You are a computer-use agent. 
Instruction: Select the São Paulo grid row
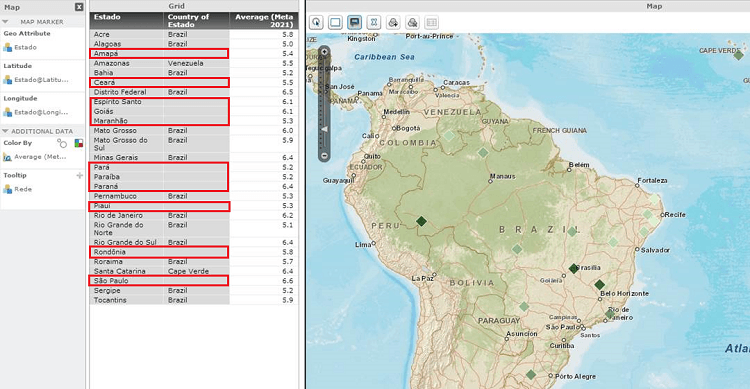pyautogui.click(x=194, y=280)
